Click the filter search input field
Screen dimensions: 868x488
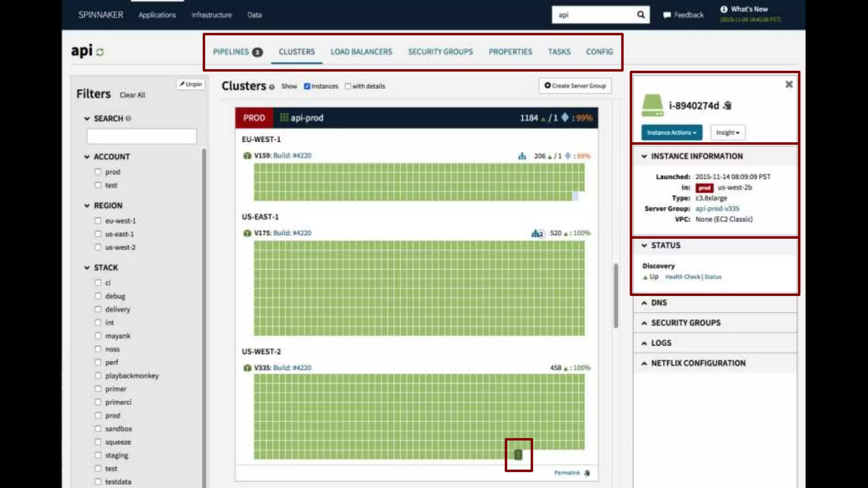(x=142, y=136)
